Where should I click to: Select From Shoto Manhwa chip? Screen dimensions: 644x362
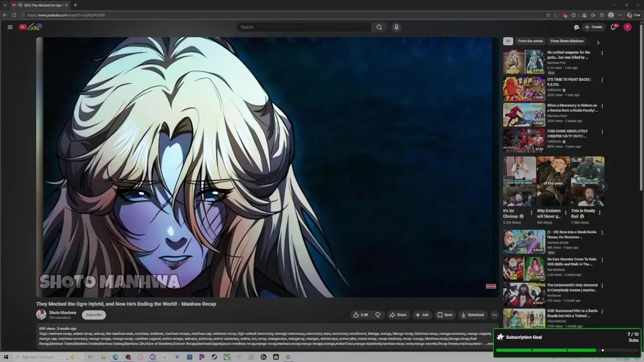[x=567, y=41]
